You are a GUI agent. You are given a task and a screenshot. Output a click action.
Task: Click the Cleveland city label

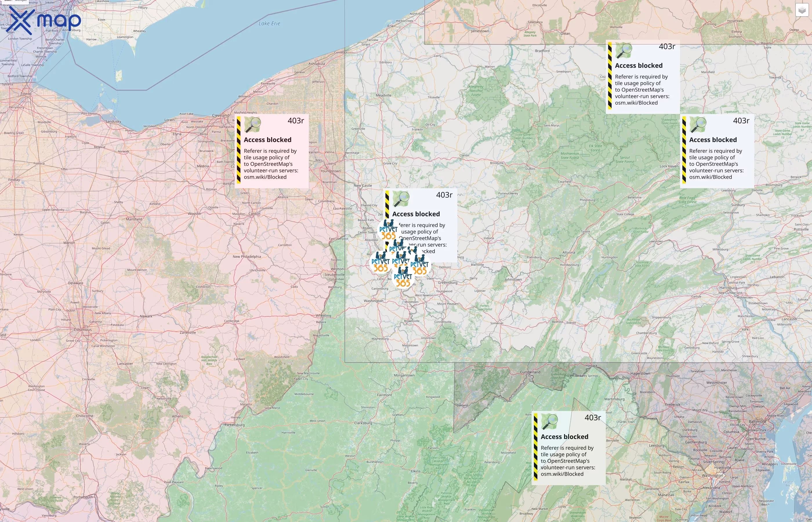[221, 115]
